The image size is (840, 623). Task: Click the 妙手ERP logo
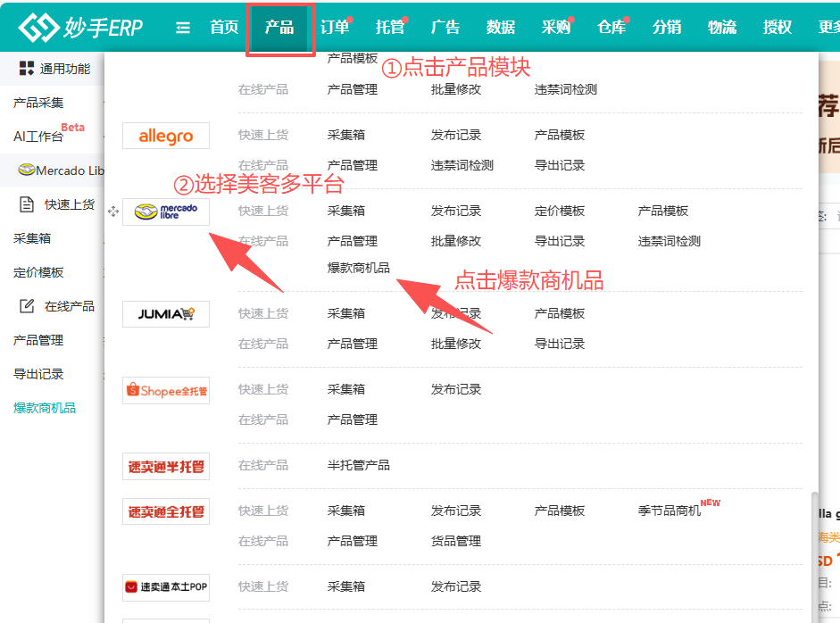coord(80,27)
